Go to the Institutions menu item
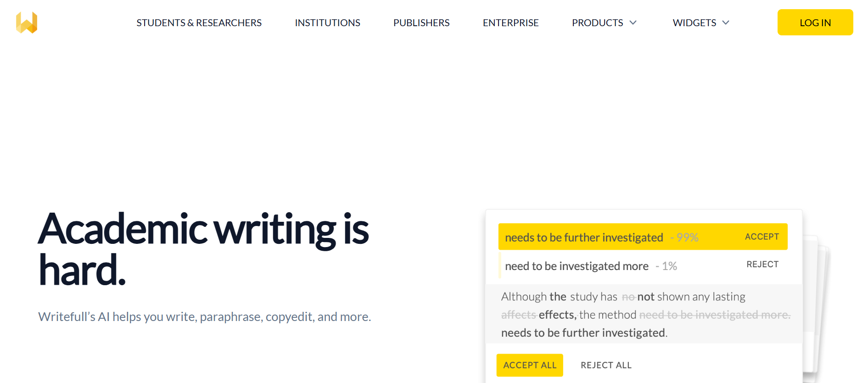 [327, 23]
